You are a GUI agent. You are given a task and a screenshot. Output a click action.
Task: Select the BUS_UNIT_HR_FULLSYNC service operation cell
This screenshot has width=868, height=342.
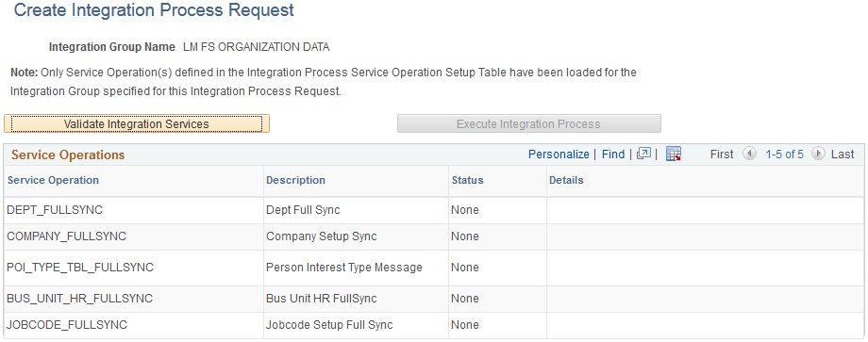point(133,299)
